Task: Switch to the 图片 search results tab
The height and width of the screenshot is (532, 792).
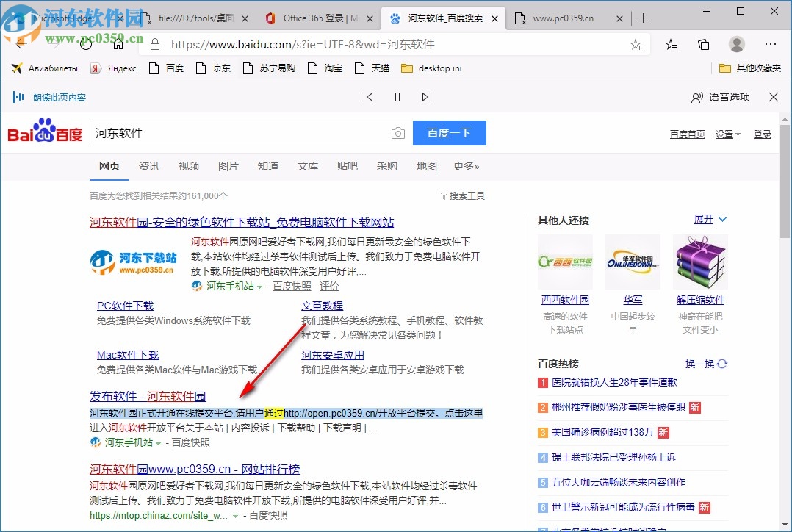Action: coord(228,166)
